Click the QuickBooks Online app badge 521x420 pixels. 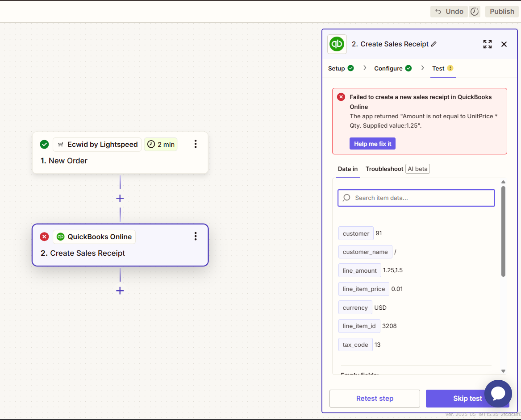click(94, 237)
